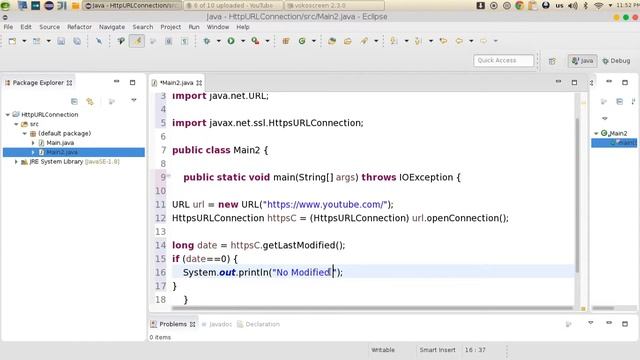Open the Run menu

tap(194, 27)
